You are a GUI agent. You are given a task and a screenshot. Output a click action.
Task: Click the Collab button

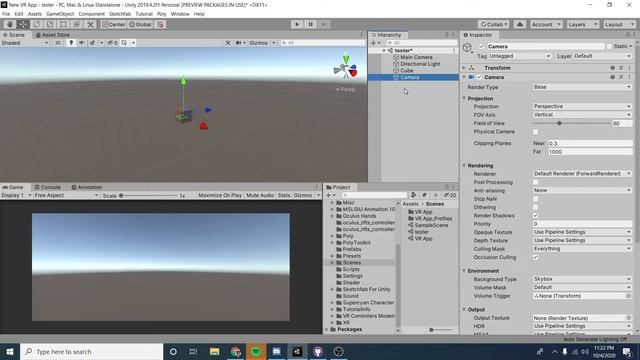pyautogui.click(x=493, y=24)
